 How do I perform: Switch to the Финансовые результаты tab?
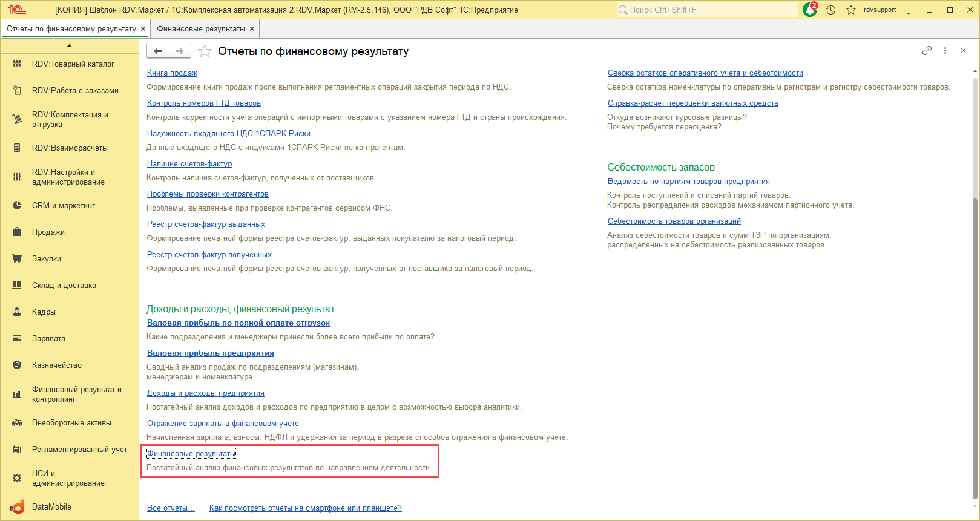coord(201,29)
